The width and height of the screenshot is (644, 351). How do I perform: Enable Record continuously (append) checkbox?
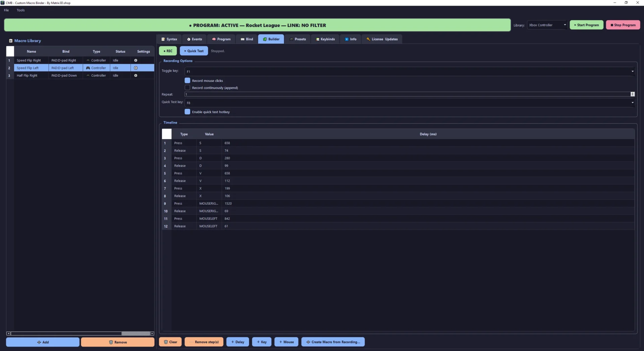[187, 88]
